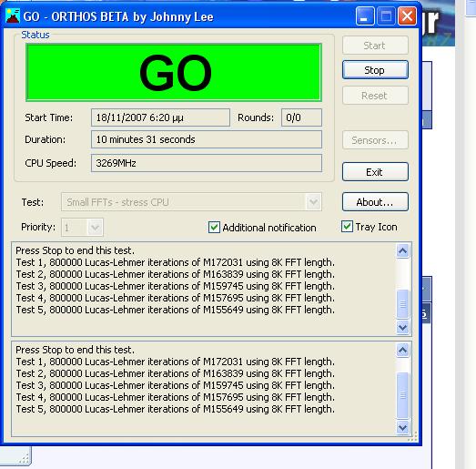The image size is (476, 469).
Task: Click the upper log scroll-down arrow
Action: 403,328
